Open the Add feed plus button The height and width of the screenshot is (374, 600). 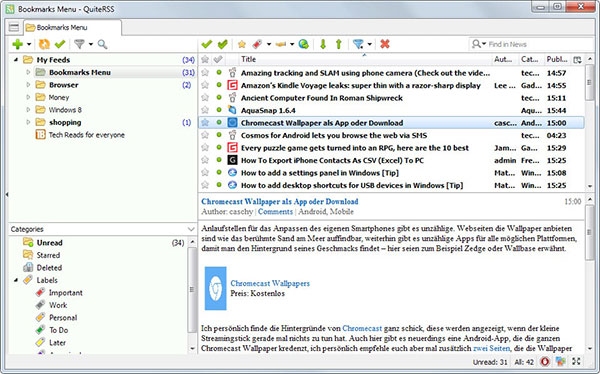(x=17, y=44)
